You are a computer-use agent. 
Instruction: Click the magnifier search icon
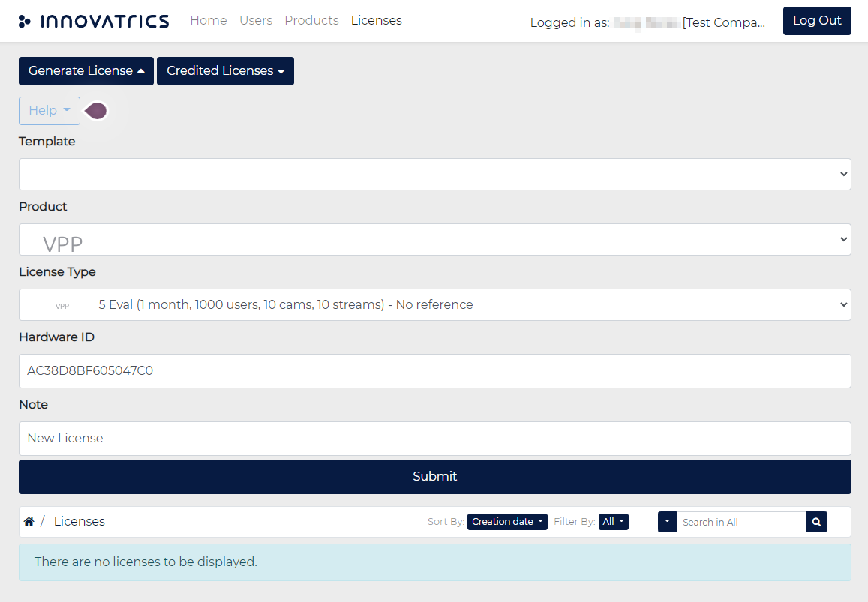(816, 522)
